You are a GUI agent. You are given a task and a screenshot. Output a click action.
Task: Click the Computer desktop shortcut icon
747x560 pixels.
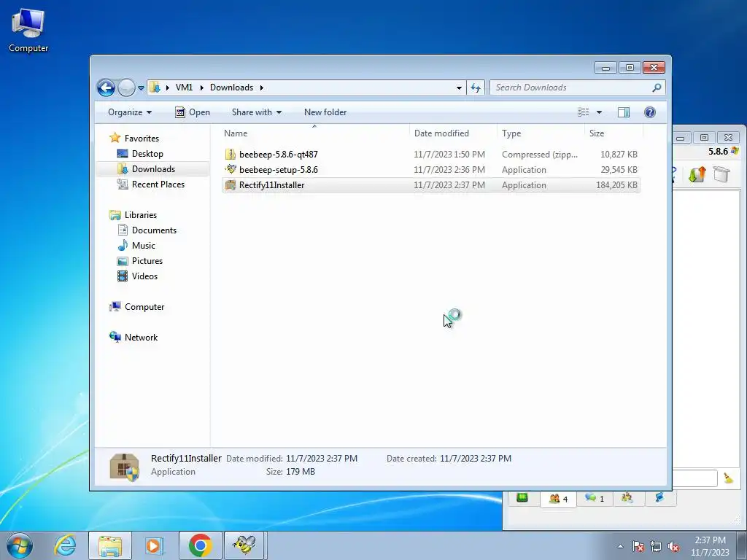coord(28,29)
